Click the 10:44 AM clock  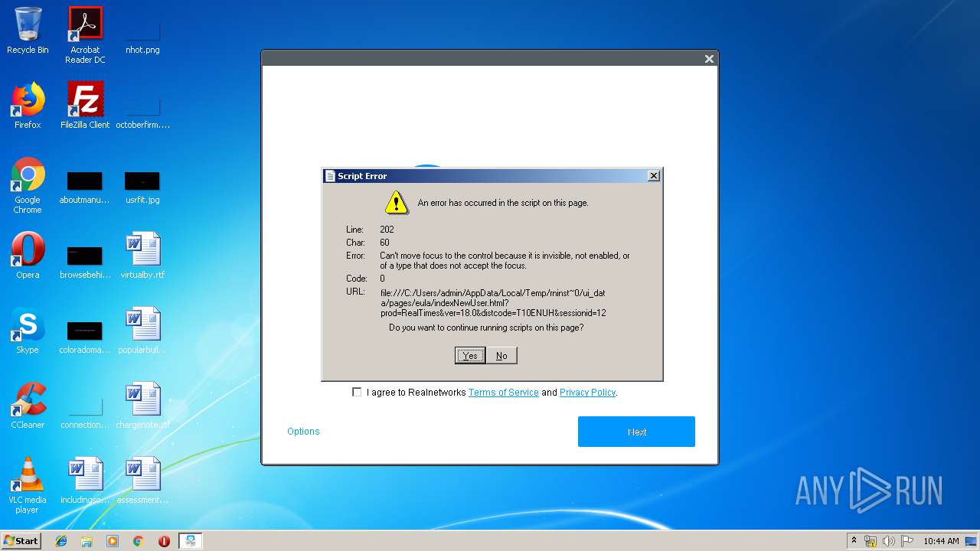[941, 541]
